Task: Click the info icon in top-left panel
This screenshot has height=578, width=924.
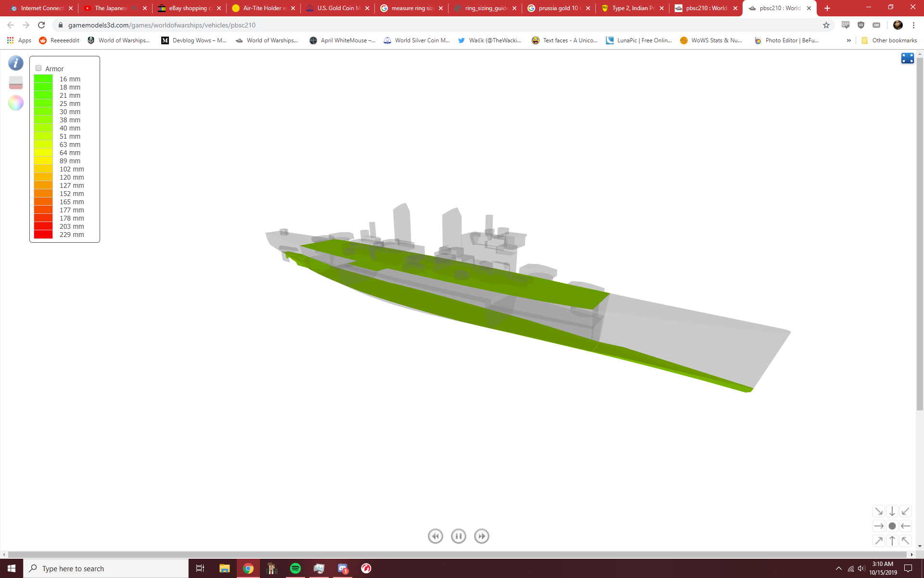Action: coord(15,63)
